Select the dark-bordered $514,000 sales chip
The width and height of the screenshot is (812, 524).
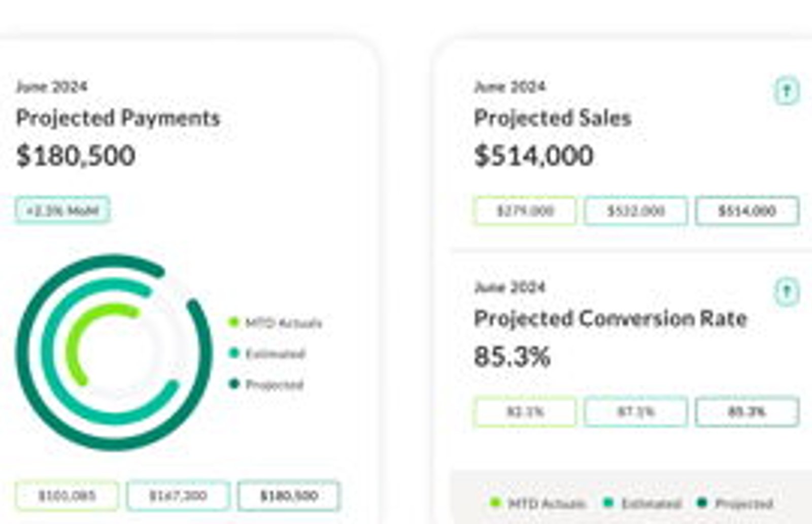click(x=747, y=211)
